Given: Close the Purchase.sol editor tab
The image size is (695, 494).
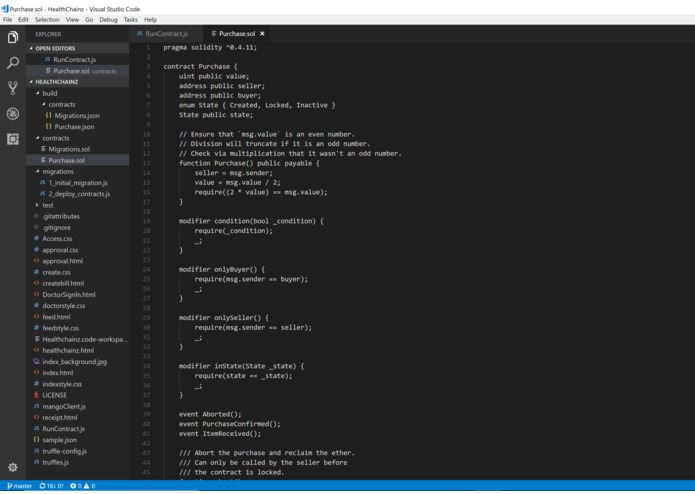Looking at the screenshot, I should coord(262,34).
